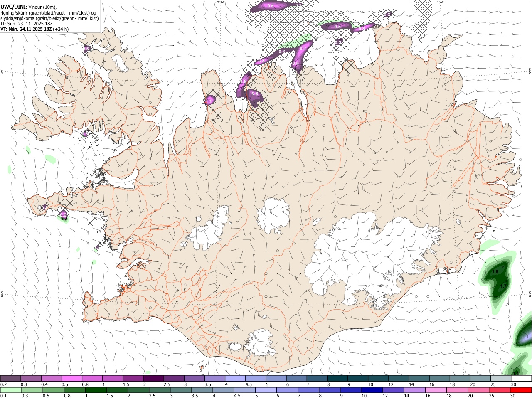Click the 1.9 precipitation value offshore
This screenshot has height=399, width=532.
click(495, 272)
